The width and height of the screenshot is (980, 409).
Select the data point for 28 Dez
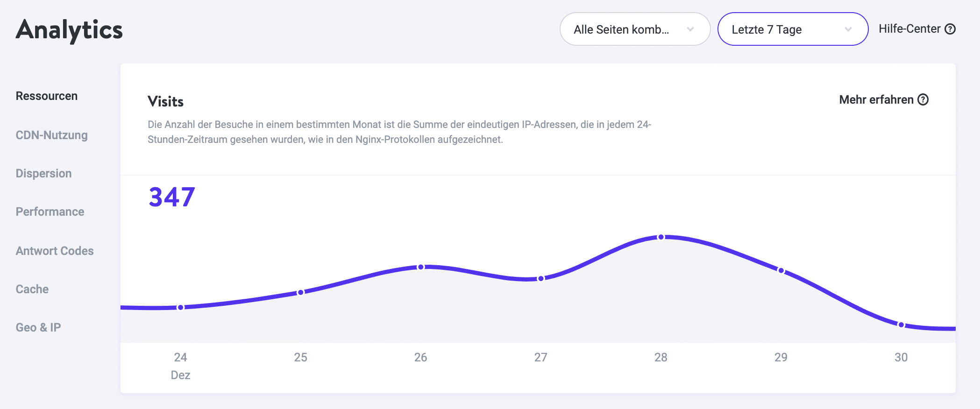(660, 237)
